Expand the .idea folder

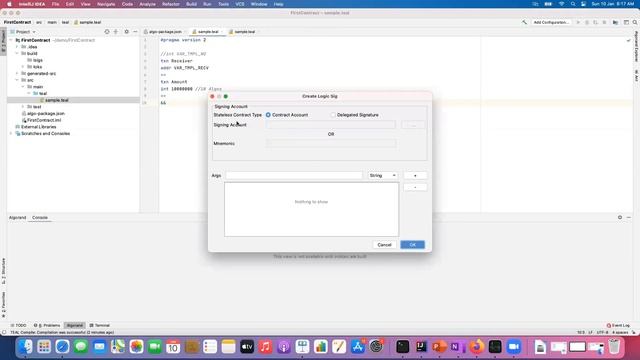click(17, 47)
